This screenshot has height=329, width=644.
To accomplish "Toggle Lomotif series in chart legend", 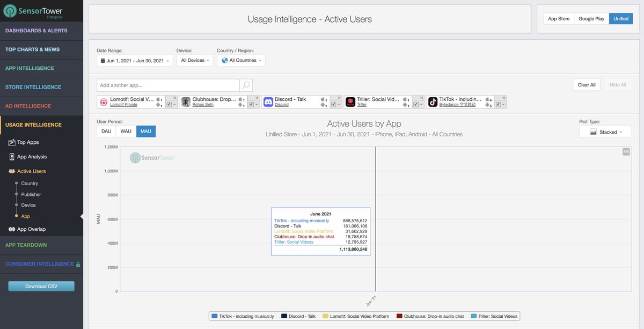I will tap(356, 316).
